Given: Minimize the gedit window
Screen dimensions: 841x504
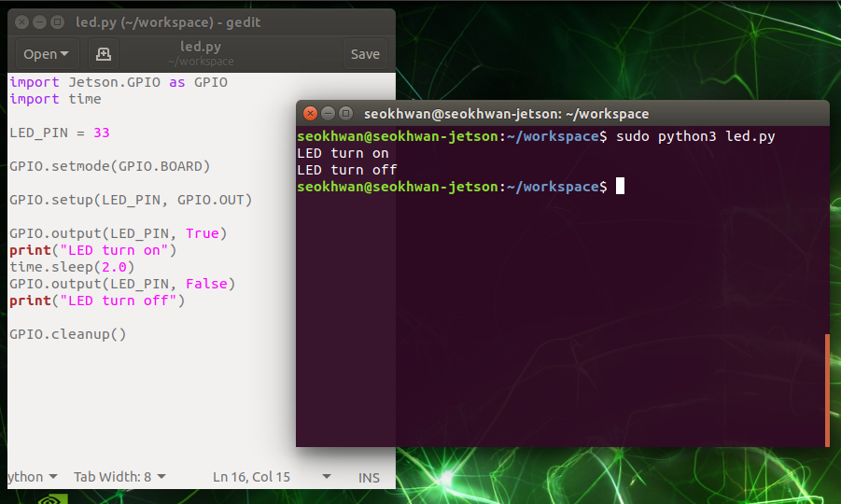Looking at the screenshot, I should click(x=40, y=22).
